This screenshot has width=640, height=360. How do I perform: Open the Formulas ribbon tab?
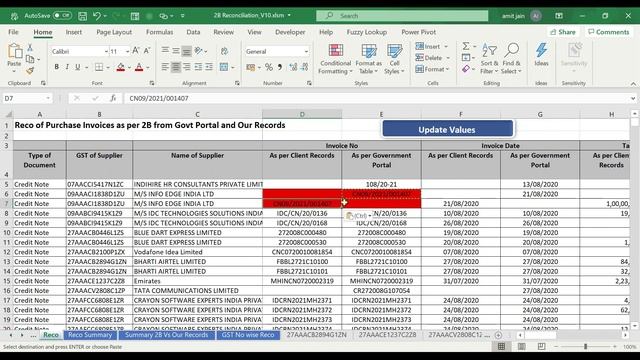159,32
